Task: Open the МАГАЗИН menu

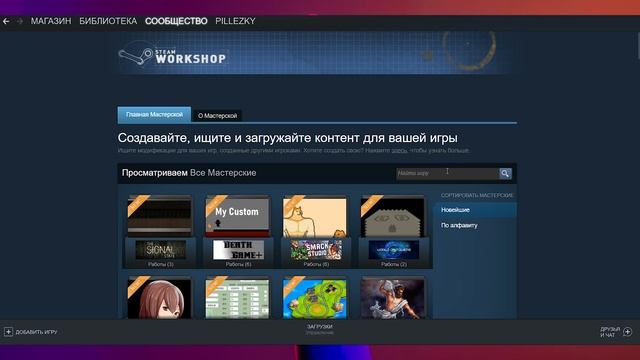Action: pyautogui.click(x=51, y=21)
